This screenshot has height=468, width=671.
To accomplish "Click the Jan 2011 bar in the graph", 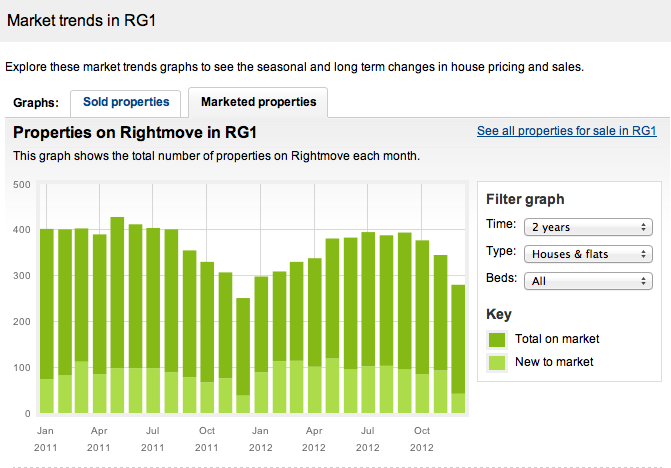I will 47,321.
